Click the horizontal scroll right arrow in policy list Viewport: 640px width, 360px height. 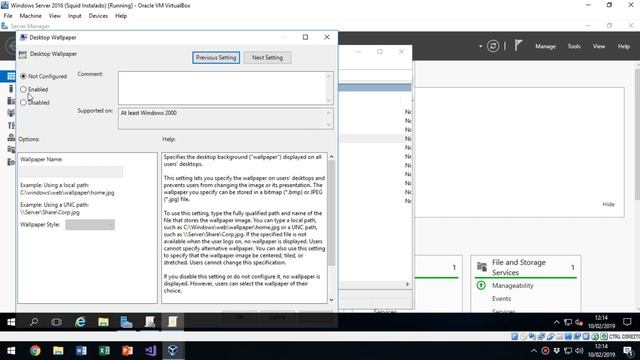(x=407, y=284)
